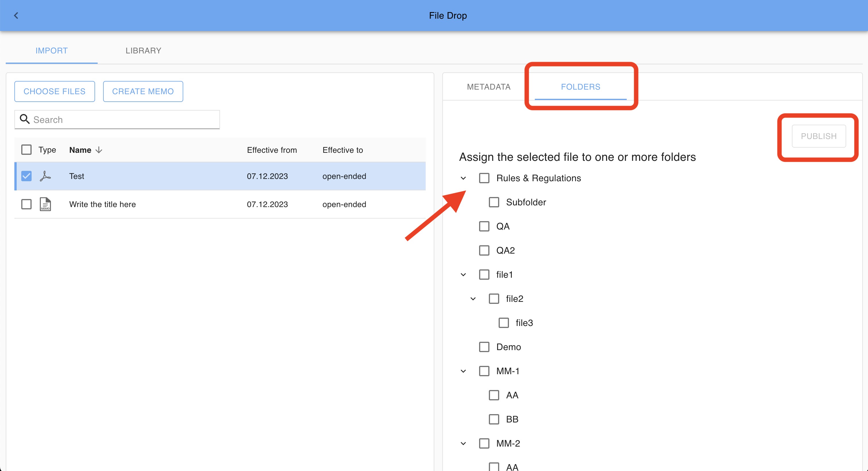Open the Metadata tab
Viewport: 868px width, 471px height.
(x=489, y=87)
